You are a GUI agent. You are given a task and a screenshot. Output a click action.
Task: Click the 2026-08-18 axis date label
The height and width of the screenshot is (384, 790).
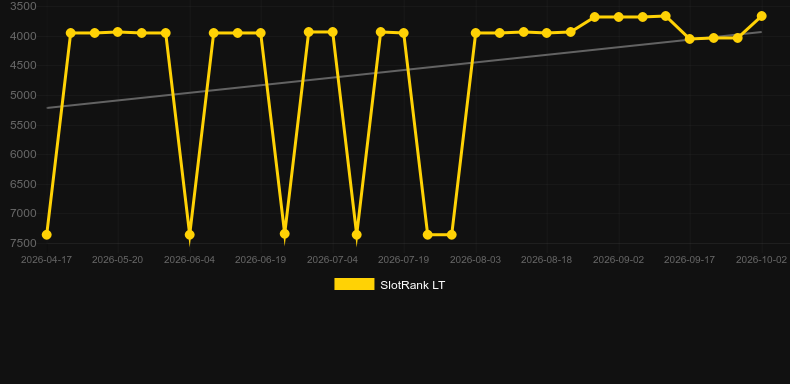point(547,260)
